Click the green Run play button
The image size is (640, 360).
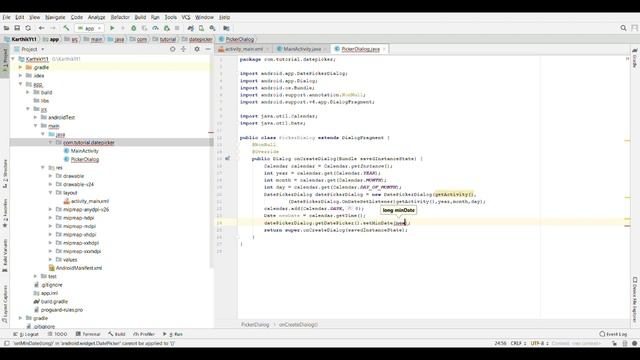tap(112, 28)
